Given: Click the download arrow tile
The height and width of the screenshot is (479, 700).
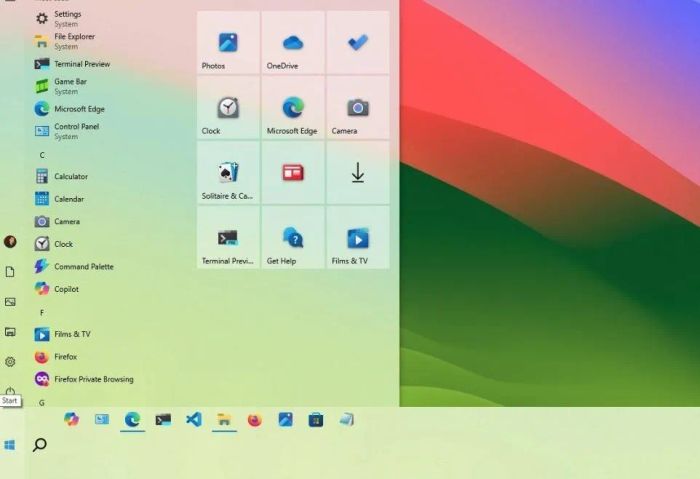Looking at the screenshot, I should click(x=358, y=173).
